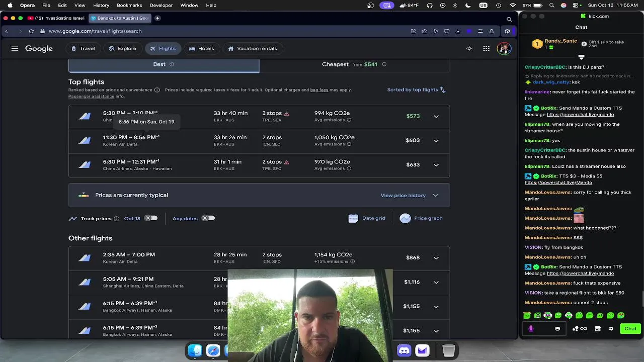Expand the $868 Korean Air flight

[x=436, y=258]
